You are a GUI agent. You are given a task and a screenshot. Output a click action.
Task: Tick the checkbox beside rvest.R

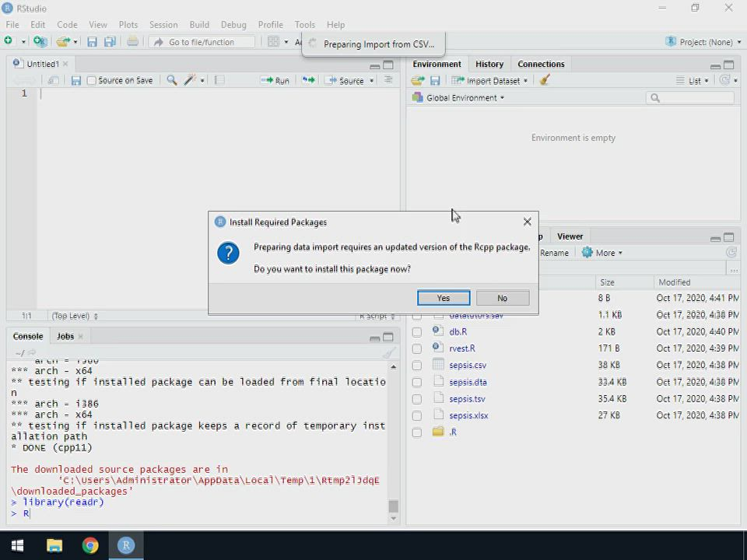tap(417, 348)
